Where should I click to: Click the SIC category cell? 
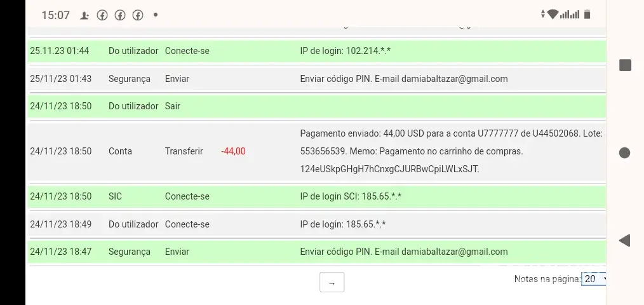click(116, 196)
